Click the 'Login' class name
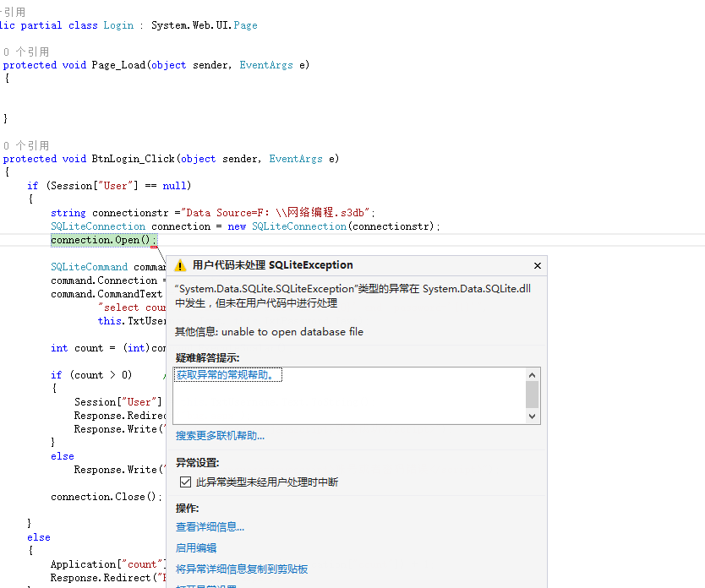The width and height of the screenshot is (705, 588). [118, 25]
